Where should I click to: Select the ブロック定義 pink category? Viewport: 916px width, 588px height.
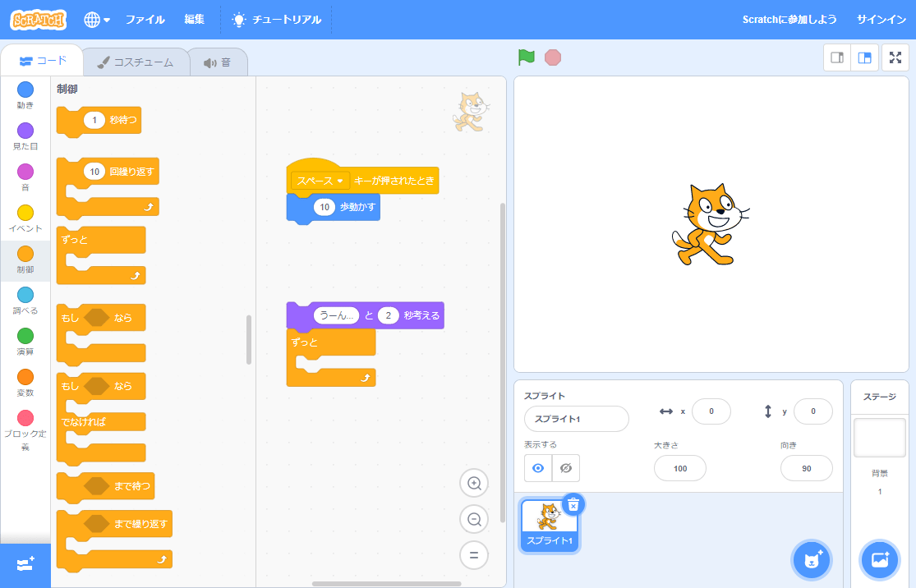[x=25, y=431]
